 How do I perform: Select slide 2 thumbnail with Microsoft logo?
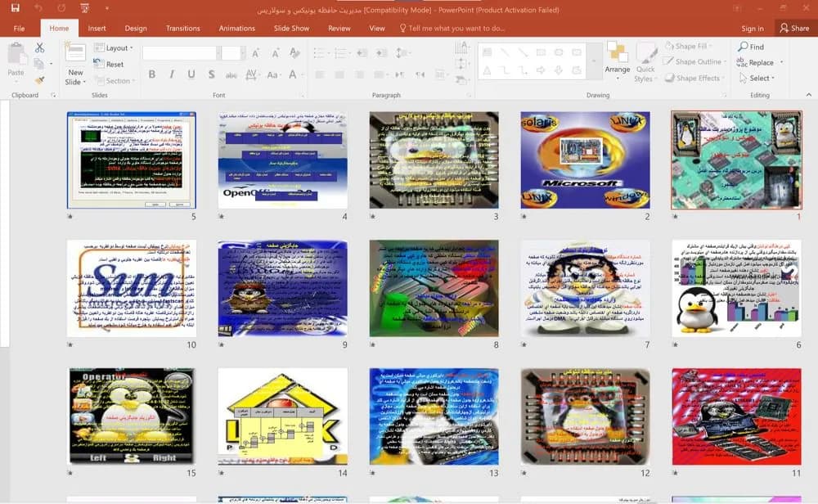click(586, 160)
